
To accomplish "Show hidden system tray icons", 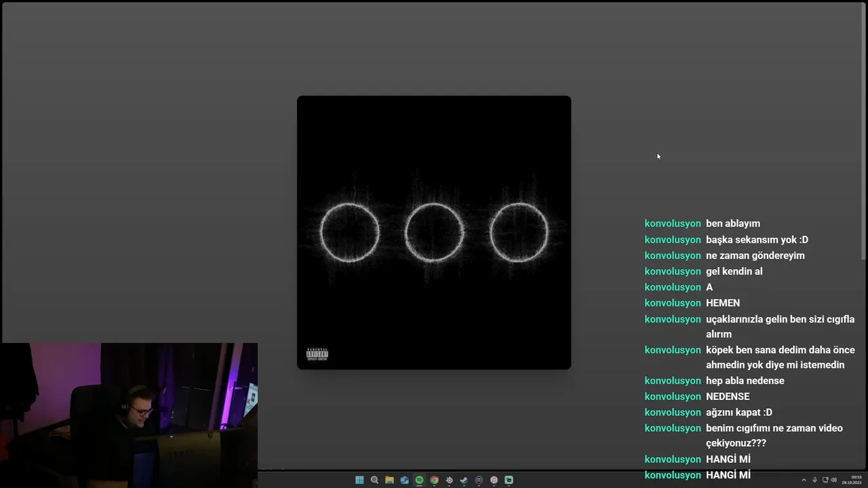I will pyautogui.click(x=804, y=480).
